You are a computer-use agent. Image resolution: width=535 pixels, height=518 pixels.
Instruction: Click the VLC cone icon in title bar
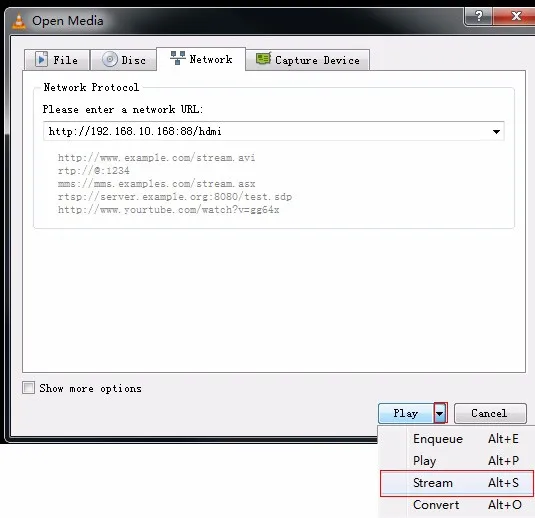(19, 21)
